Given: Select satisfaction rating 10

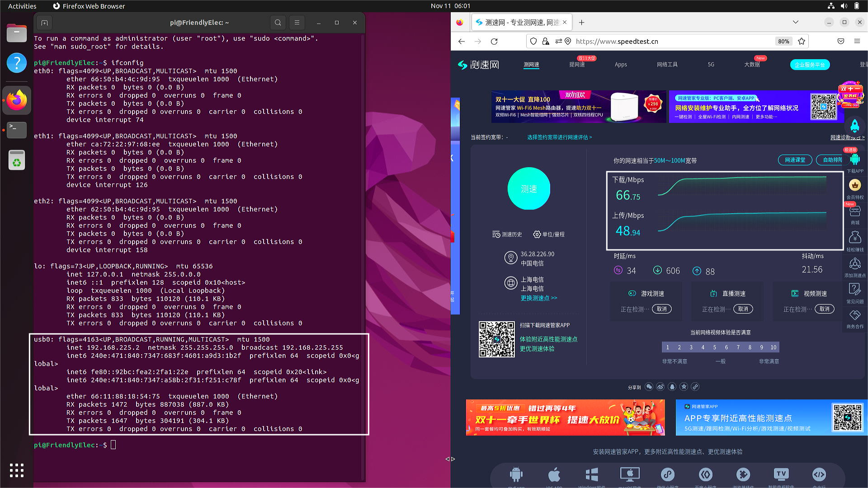Looking at the screenshot, I should (774, 347).
